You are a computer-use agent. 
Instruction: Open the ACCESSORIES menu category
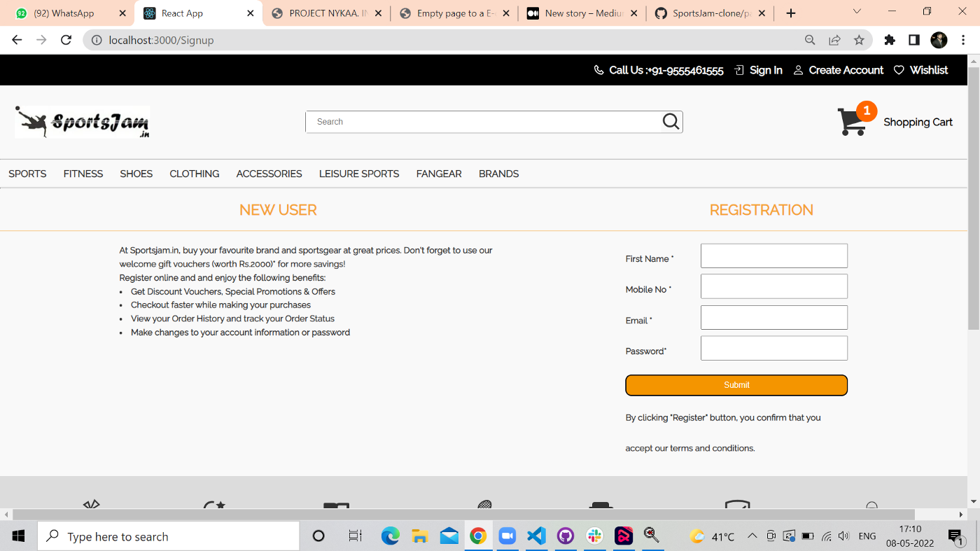[269, 174]
